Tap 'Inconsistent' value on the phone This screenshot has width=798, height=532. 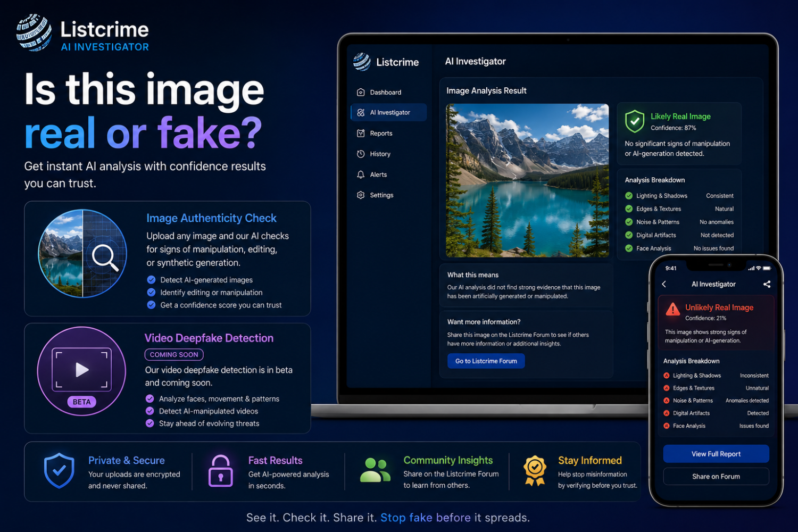click(x=754, y=376)
